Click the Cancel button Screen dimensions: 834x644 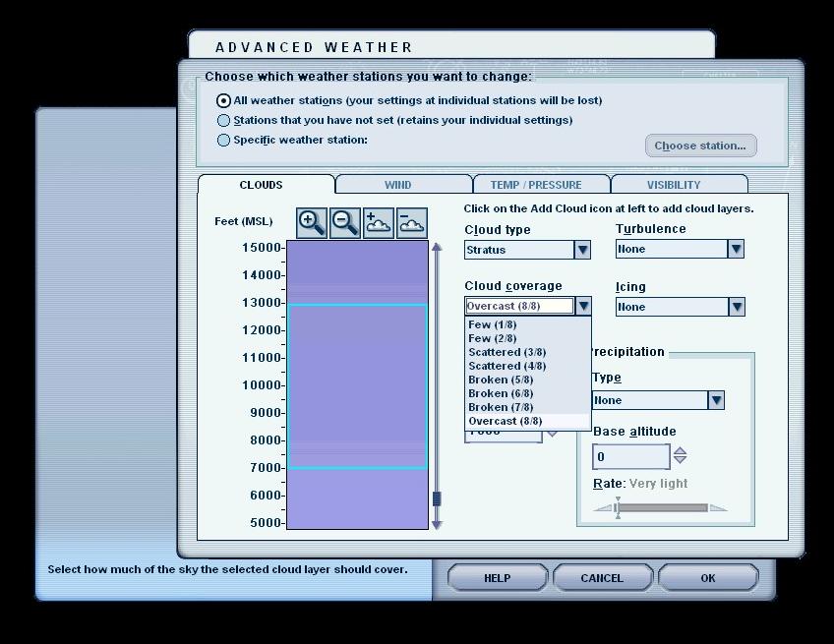(x=601, y=578)
